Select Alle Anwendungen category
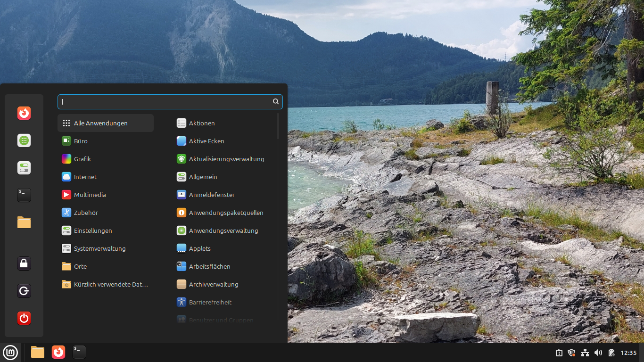 point(106,123)
